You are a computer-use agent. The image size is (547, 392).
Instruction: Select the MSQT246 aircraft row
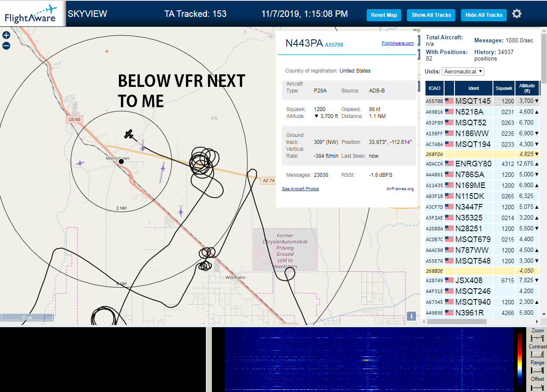483,291
